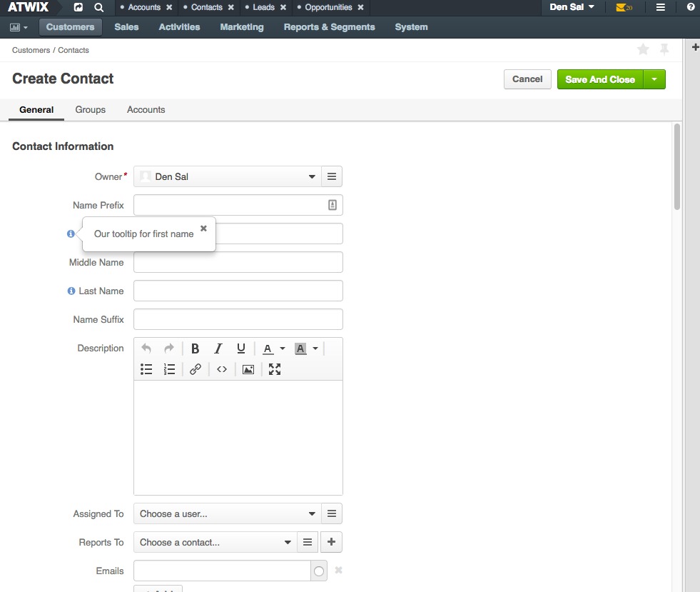The image size is (700, 592).
Task: Open pinned Leads page
Action: point(263,7)
